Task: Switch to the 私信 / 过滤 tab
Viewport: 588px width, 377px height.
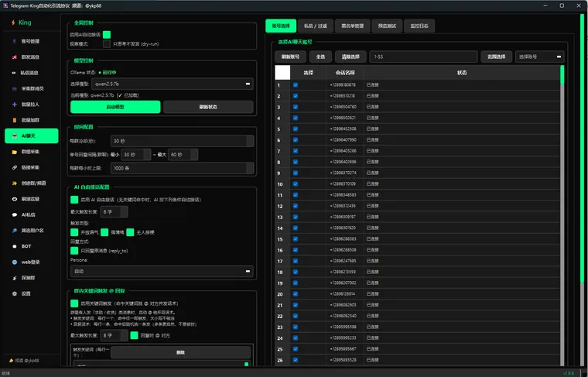Action: point(316,26)
